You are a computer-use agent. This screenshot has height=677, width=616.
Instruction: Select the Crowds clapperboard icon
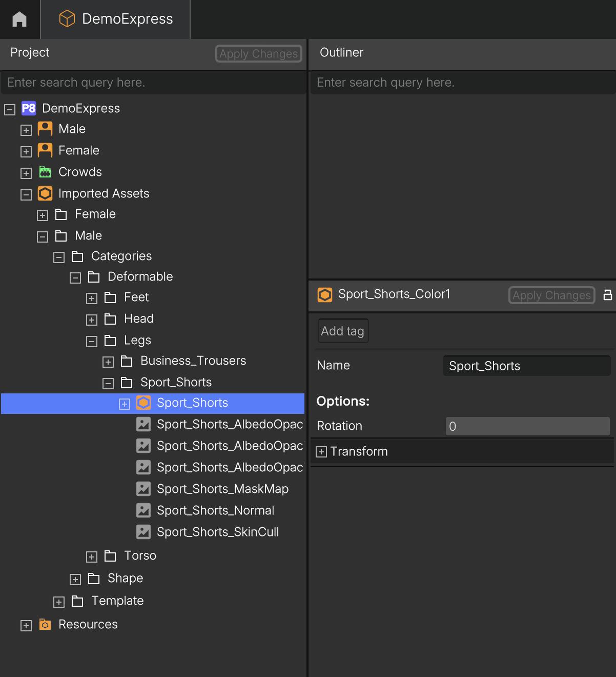(x=45, y=172)
